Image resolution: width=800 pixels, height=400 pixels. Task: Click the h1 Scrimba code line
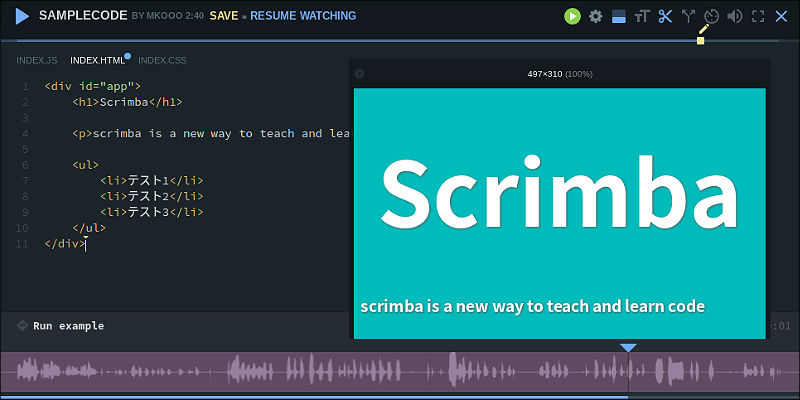click(127, 102)
